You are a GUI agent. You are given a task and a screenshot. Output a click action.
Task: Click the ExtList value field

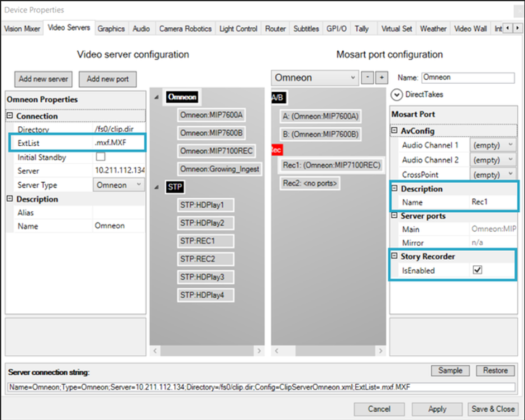point(119,143)
